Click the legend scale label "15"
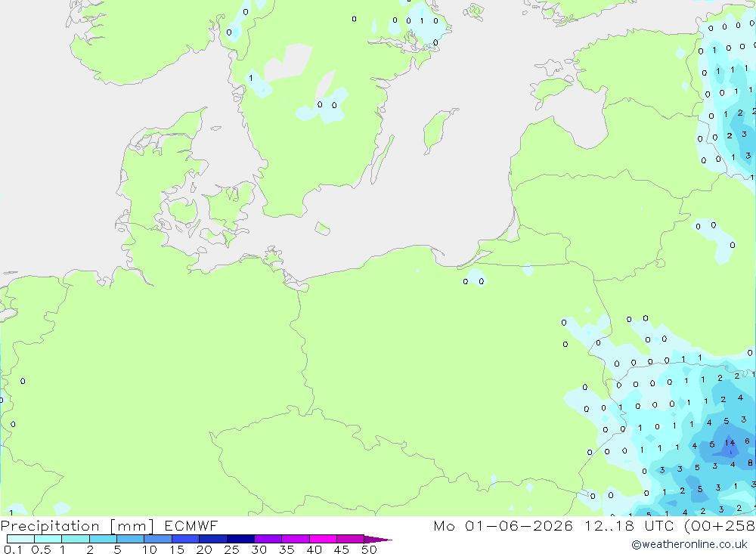Viewport: 756px width, 554px height. tap(177, 549)
